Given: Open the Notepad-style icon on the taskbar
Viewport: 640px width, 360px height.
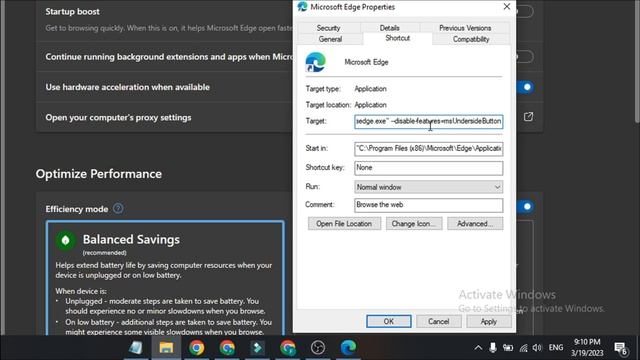Looking at the screenshot, I should [136, 348].
